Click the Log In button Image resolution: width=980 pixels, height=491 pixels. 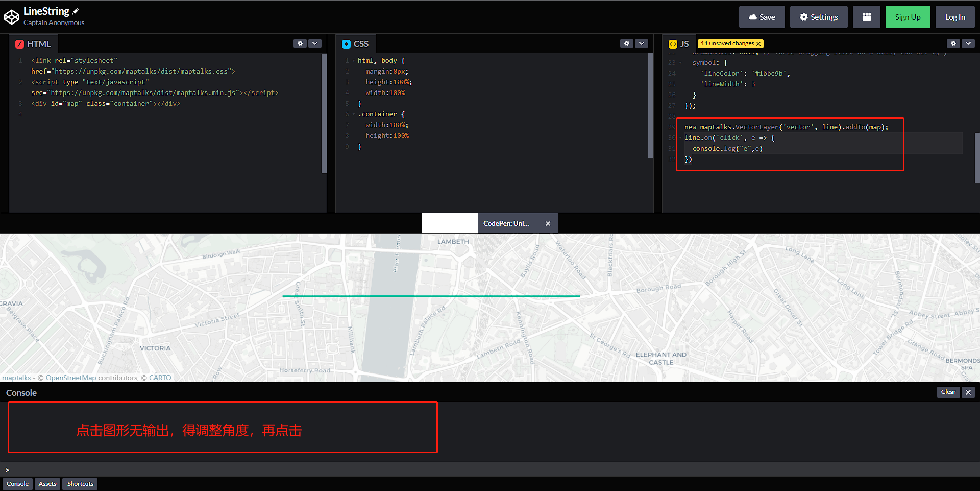[x=955, y=17]
